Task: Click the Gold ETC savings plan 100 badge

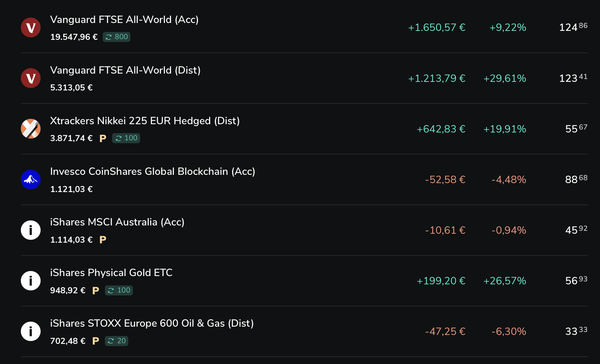Action: pos(119,290)
